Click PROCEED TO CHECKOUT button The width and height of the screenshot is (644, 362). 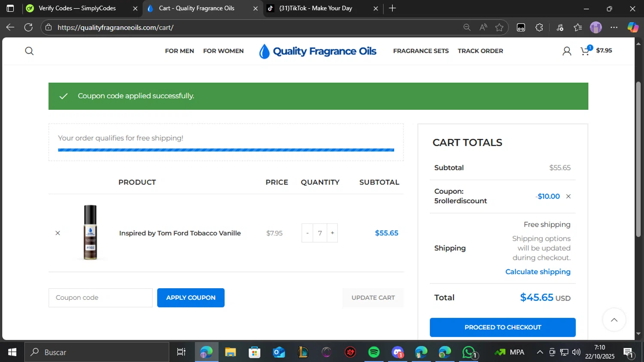(503, 327)
